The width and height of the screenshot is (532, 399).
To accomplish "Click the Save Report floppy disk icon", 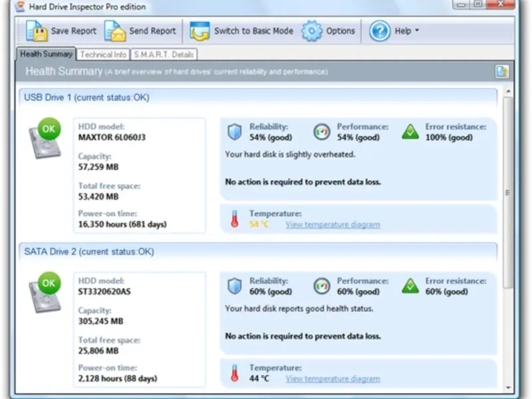I will (37, 31).
